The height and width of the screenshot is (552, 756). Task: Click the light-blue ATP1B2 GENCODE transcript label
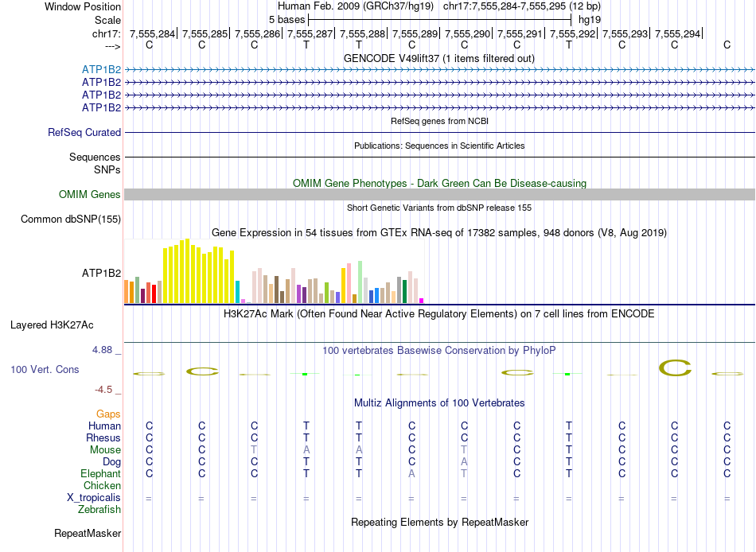tap(101, 69)
